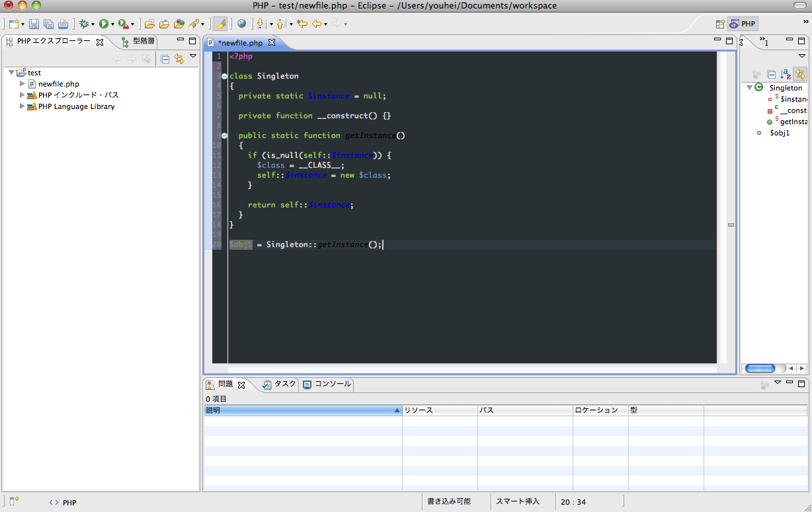The width and height of the screenshot is (812, 512).
Task: Toggle Link with Editor in outline view
Action: (x=800, y=74)
